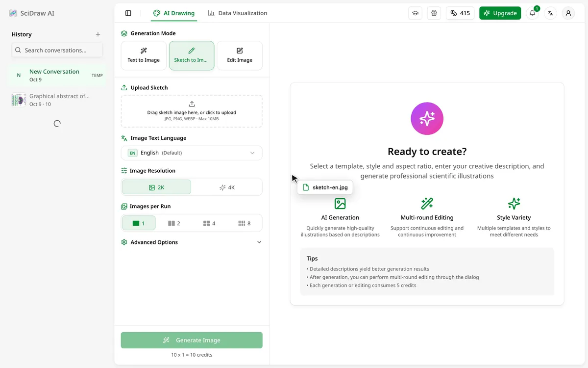Choose 4K image resolution
The height and width of the screenshot is (368, 588).
coord(227,187)
